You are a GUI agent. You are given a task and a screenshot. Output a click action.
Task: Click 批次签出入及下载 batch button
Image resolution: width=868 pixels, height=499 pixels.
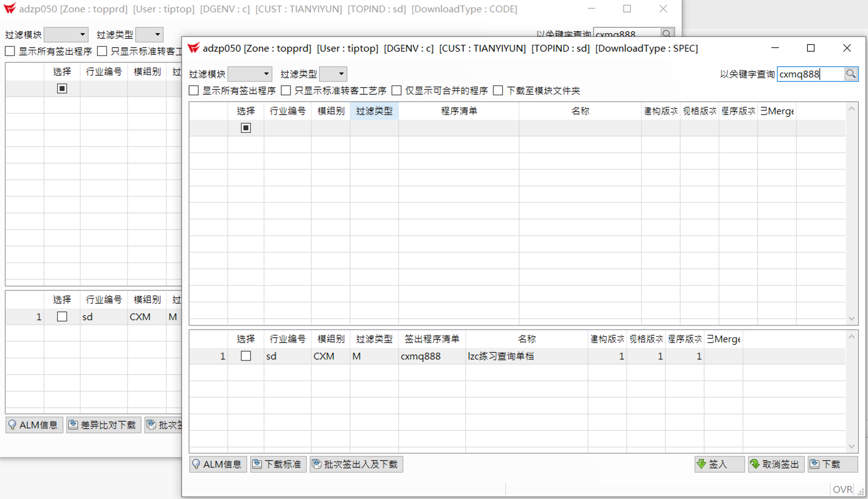[356, 464]
